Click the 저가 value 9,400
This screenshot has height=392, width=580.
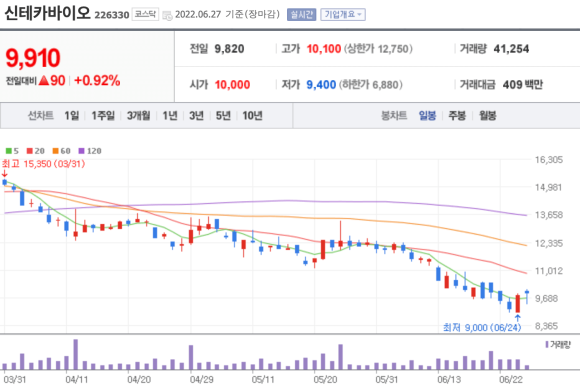coord(321,85)
